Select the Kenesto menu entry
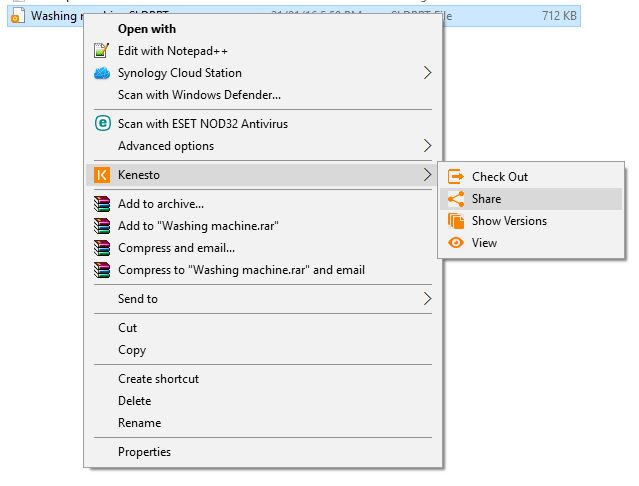Screen dimensions: 639x486 pos(263,175)
